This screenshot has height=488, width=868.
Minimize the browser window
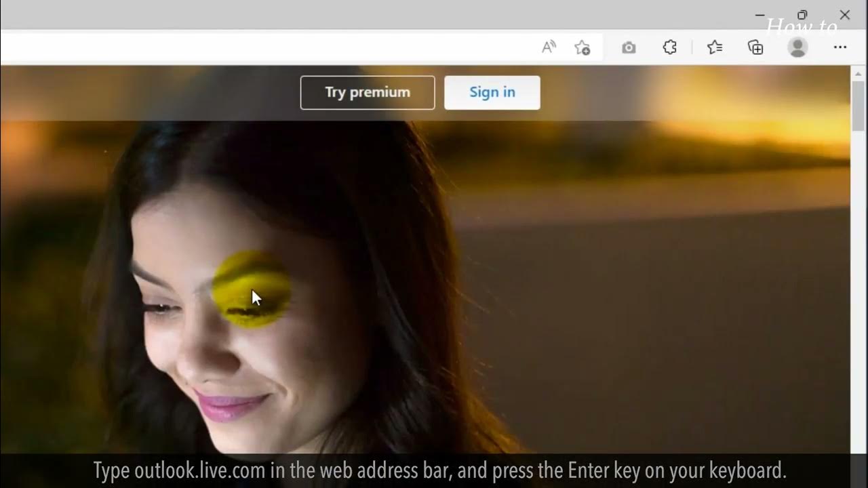point(759,15)
